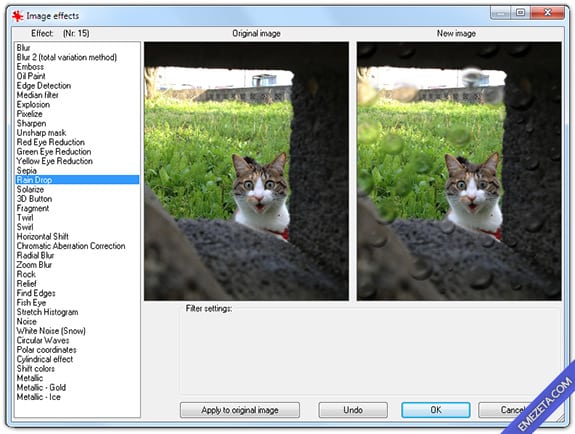The image size is (575, 434).
Task: Pick the Pixelize effect
Action: (29, 114)
